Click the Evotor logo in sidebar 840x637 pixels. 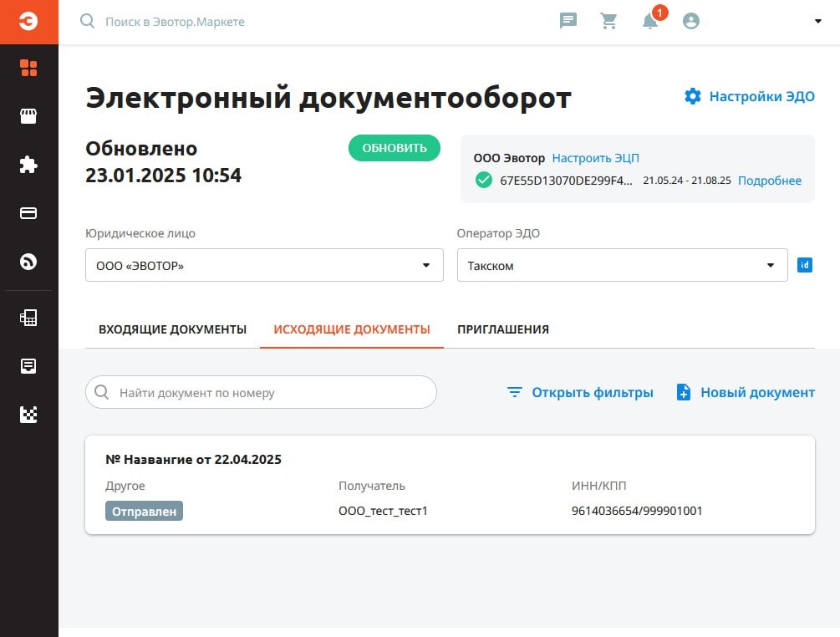pyautogui.click(x=28, y=22)
